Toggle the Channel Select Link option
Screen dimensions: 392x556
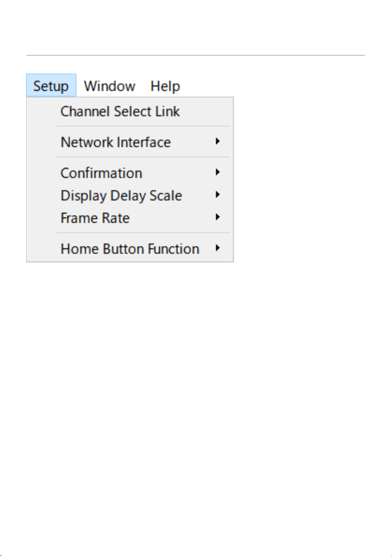tap(130, 112)
